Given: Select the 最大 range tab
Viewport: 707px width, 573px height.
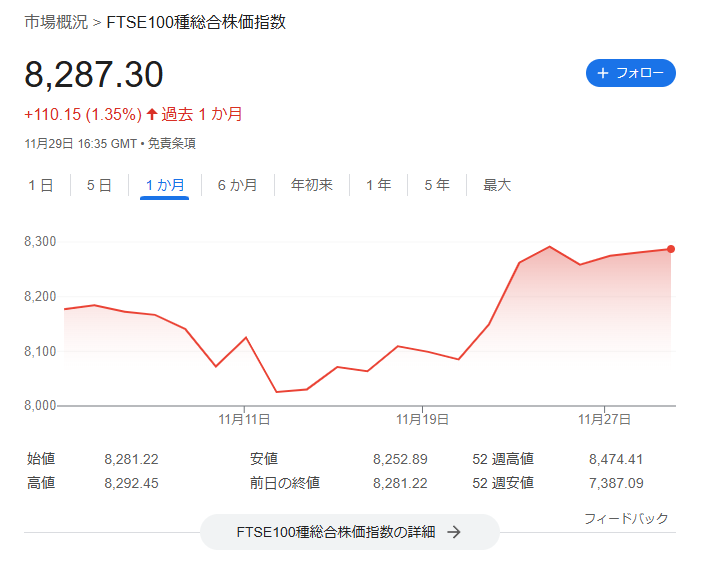Looking at the screenshot, I should [497, 185].
